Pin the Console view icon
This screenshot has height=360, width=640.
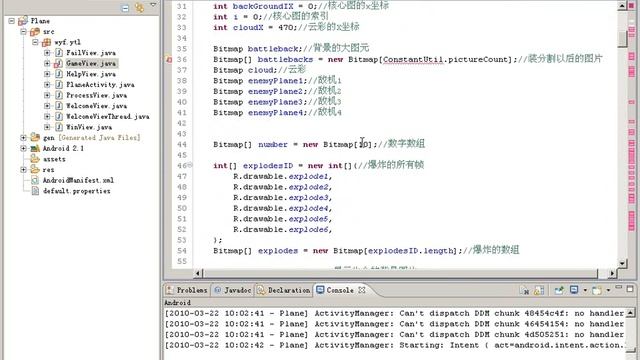[559, 290]
